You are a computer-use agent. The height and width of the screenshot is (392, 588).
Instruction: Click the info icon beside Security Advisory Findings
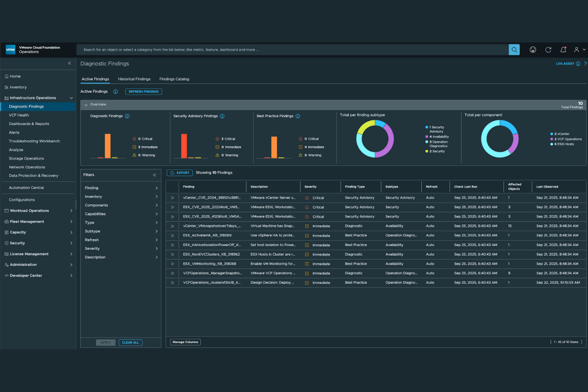pos(222,116)
